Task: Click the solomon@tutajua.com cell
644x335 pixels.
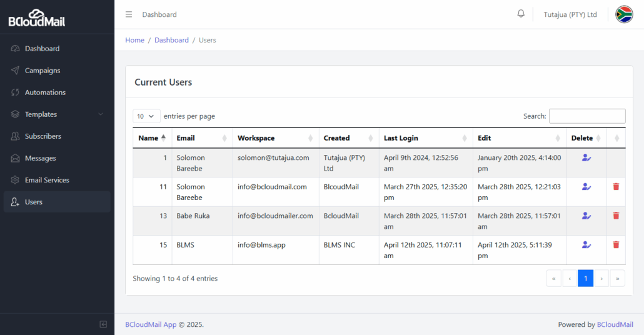Action: click(276, 163)
